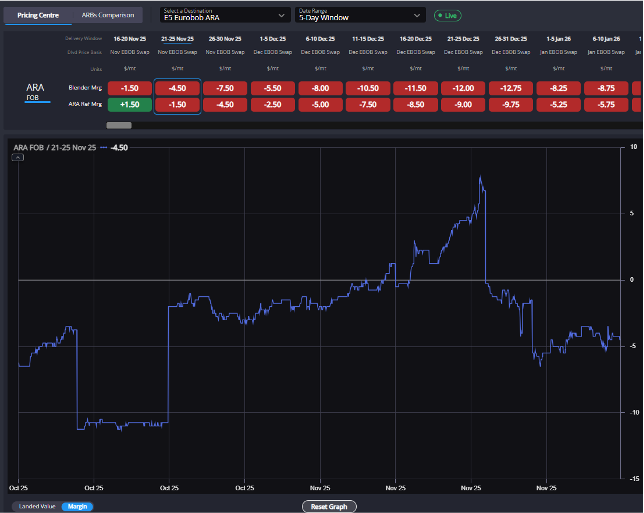Image resolution: width=644 pixels, height=513 pixels.
Task: Open the Date Range 5-Day Window dropdown
Action: click(360, 15)
